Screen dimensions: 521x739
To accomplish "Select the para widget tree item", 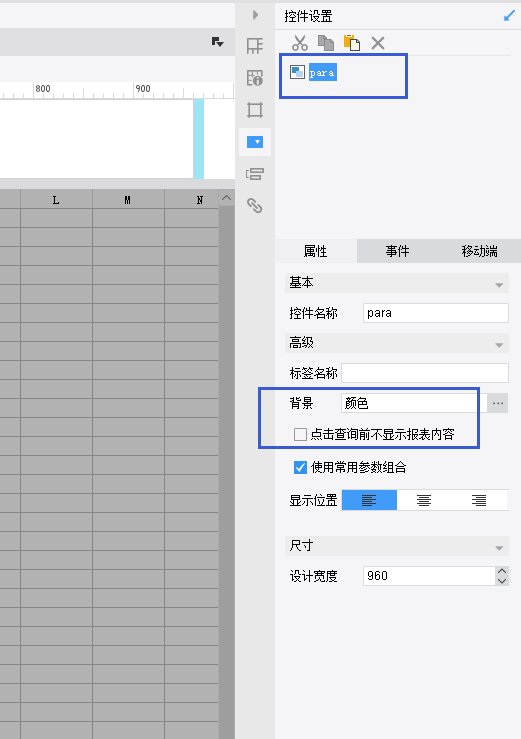I will click(323, 73).
